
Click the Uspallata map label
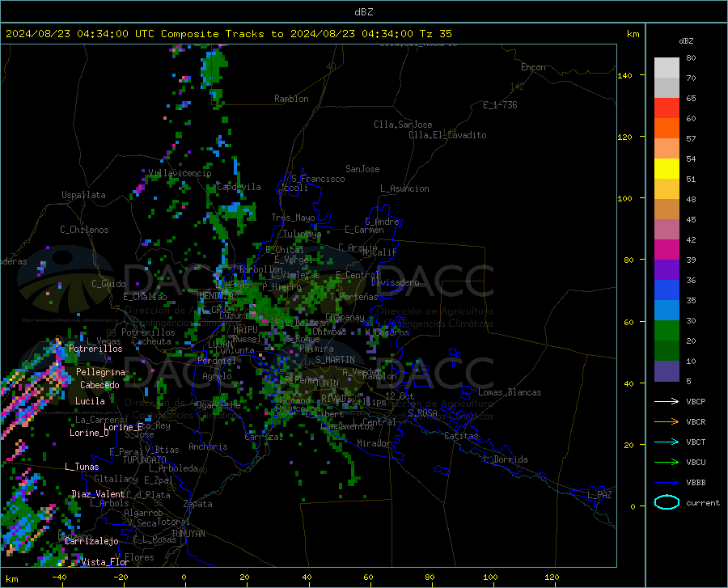[x=83, y=195]
